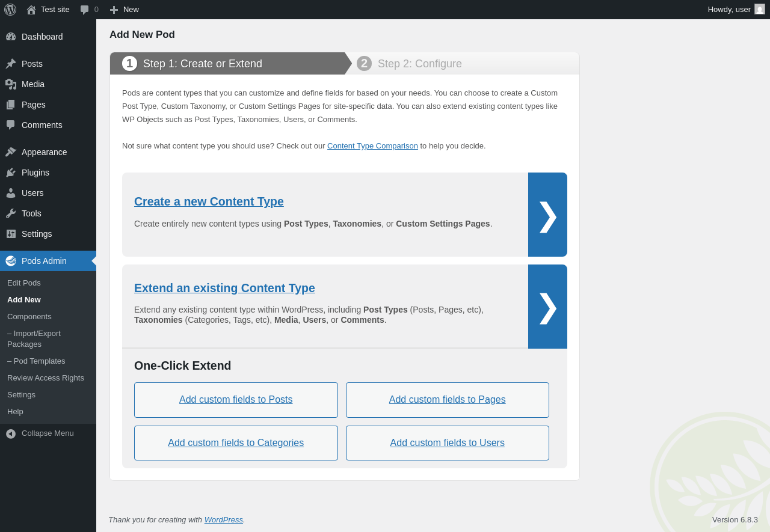Image resolution: width=770 pixels, height=532 pixels.
Task: Open the comments bubble icon in admin bar
Action: [x=85, y=10]
